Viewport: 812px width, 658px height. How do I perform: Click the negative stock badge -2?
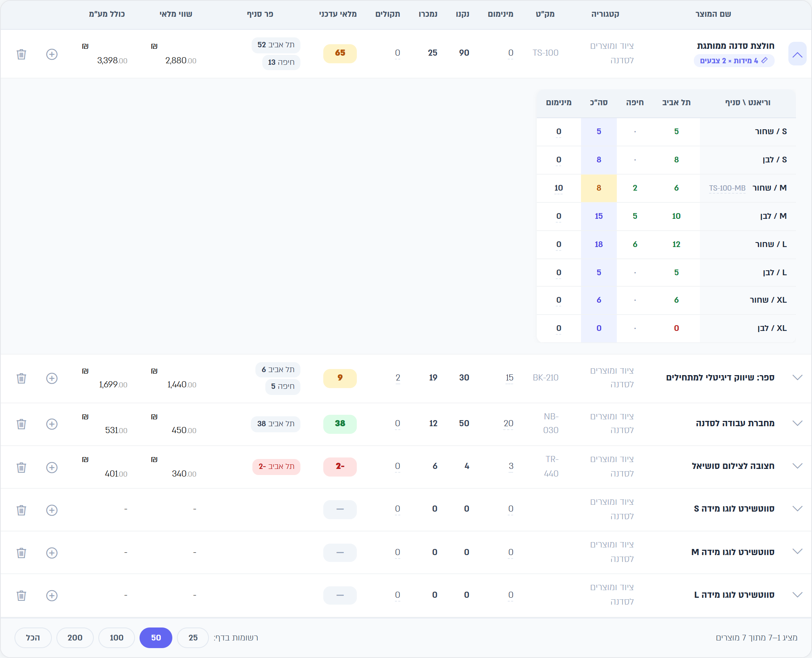(x=340, y=467)
